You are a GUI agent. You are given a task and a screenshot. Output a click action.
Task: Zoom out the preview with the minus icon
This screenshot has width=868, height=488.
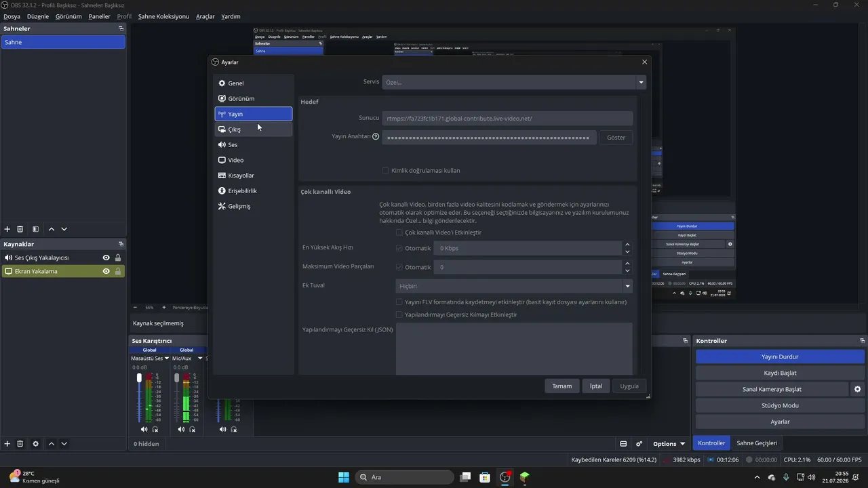(x=135, y=307)
